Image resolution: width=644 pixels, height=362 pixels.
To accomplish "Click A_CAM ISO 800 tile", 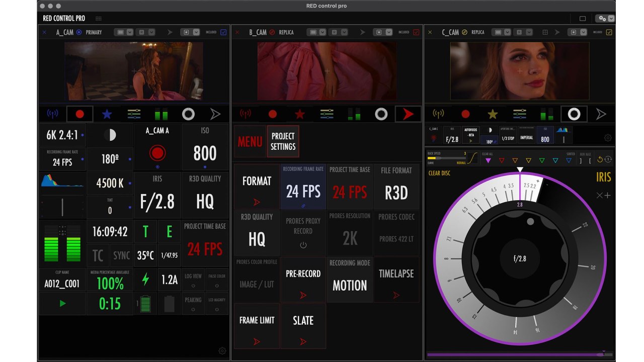I will point(205,147).
